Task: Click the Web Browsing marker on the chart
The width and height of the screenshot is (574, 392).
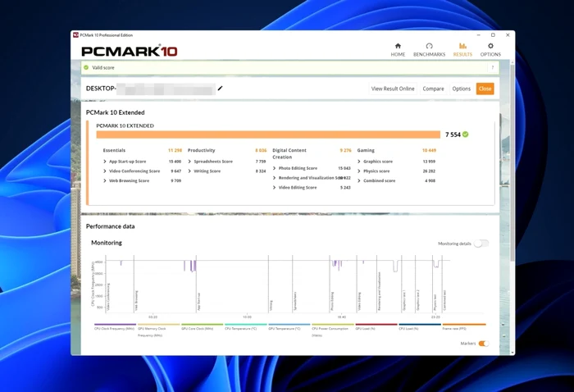Action: (137, 300)
